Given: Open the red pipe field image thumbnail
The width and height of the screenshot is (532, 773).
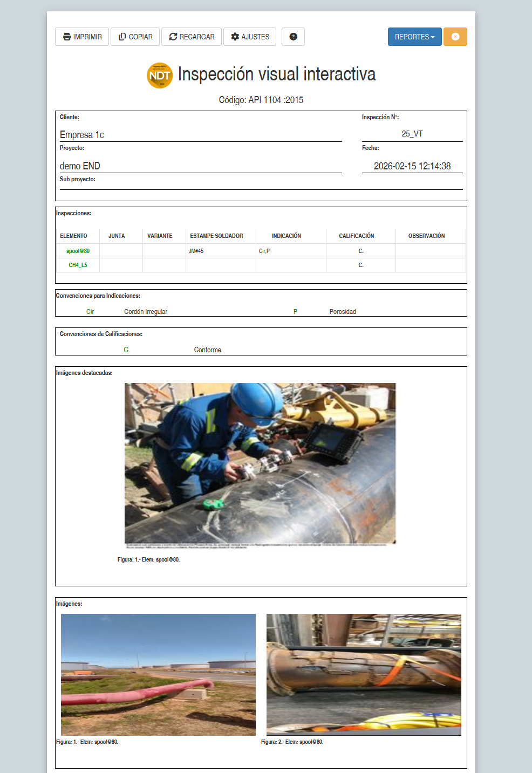Looking at the screenshot, I should 158,674.
